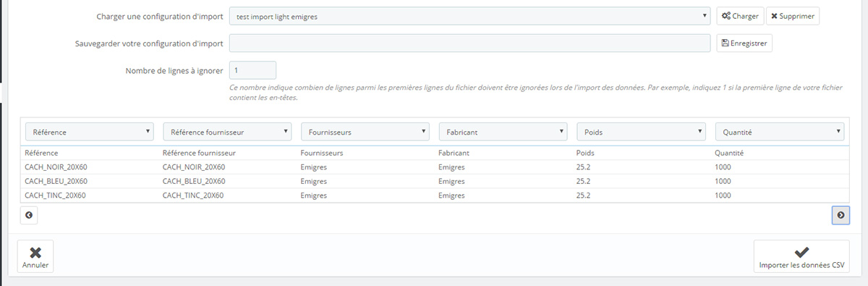This screenshot has height=286, width=868.
Task: Click the Charger une configuration d'import label
Action: coord(159,16)
